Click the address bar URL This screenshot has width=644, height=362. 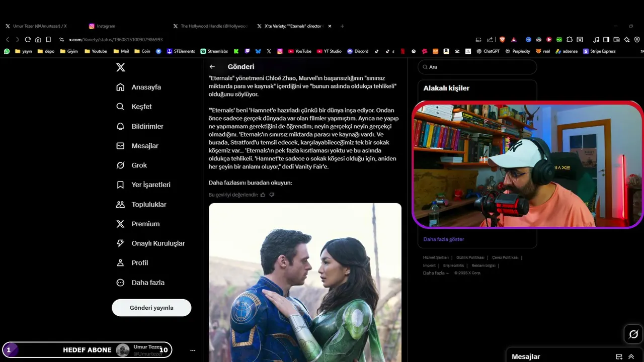116,39
